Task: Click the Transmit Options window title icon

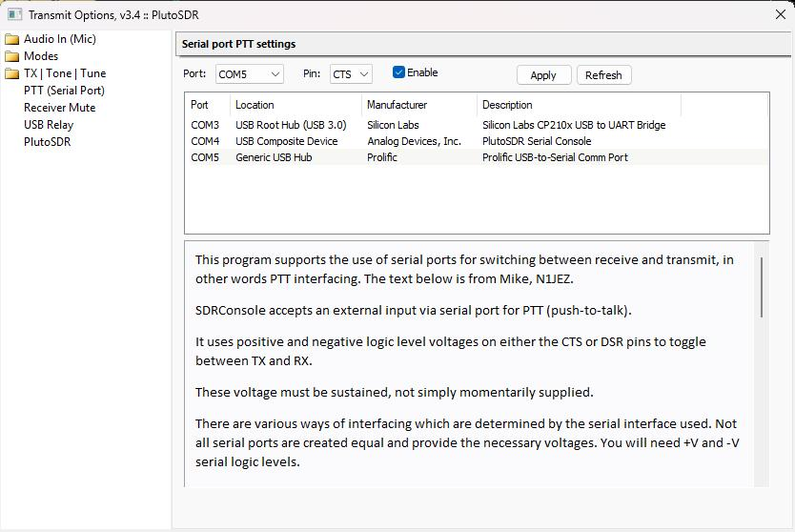Action: (x=14, y=15)
